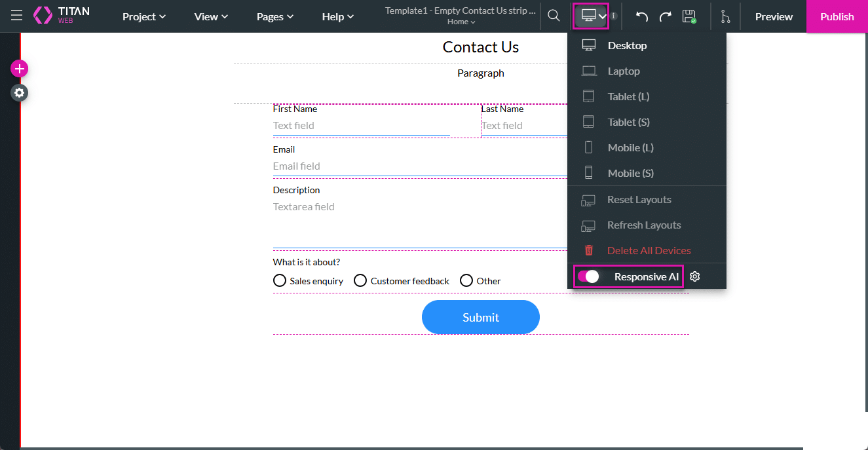Expand the Project dropdown menu
This screenshot has width=868, height=450.
(x=143, y=16)
